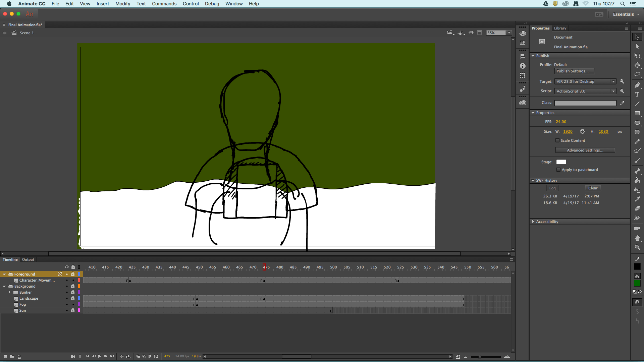644x362 pixels.
Task: Toggle lock on the Sun layer
Action: (x=73, y=310)
